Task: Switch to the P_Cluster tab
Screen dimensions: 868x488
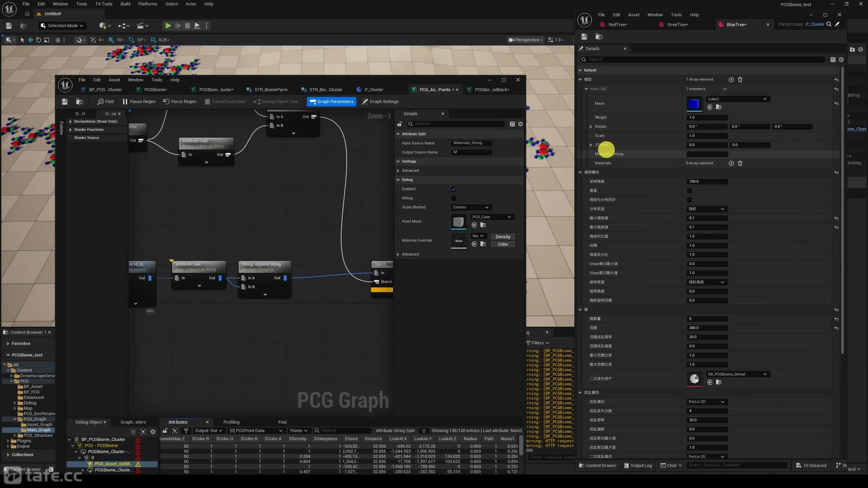Action: [374, 90]
